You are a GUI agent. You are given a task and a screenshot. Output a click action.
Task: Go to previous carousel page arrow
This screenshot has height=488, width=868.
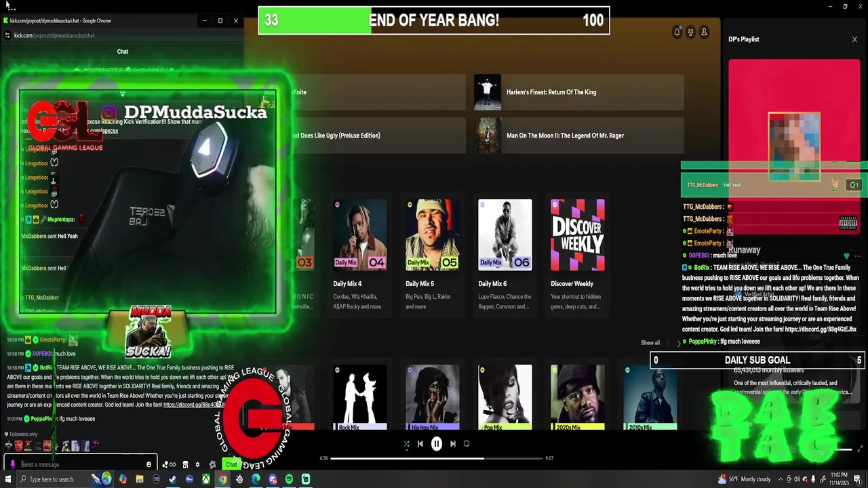[x=668, y=343]
